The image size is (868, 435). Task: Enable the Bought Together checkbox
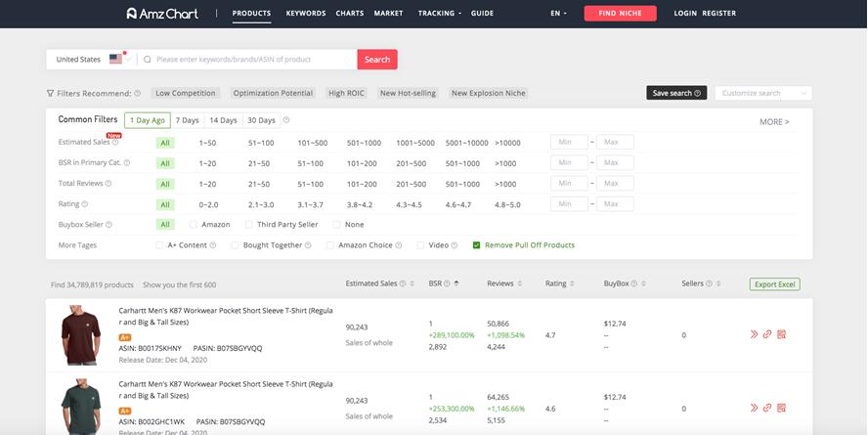click(235, 245)
